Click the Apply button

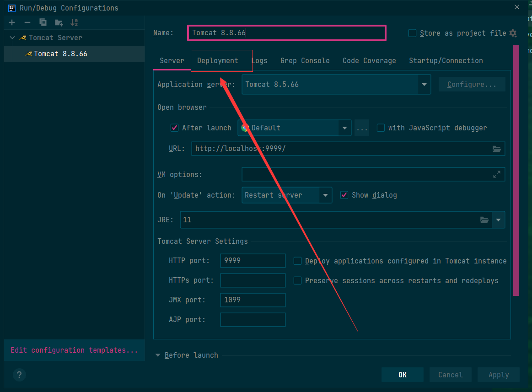(499, 375)
